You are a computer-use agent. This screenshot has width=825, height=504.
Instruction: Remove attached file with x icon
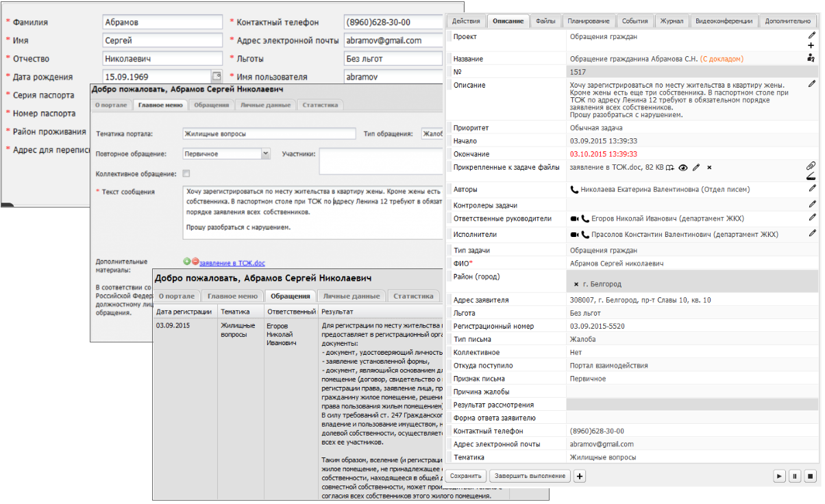click(710, 167)
